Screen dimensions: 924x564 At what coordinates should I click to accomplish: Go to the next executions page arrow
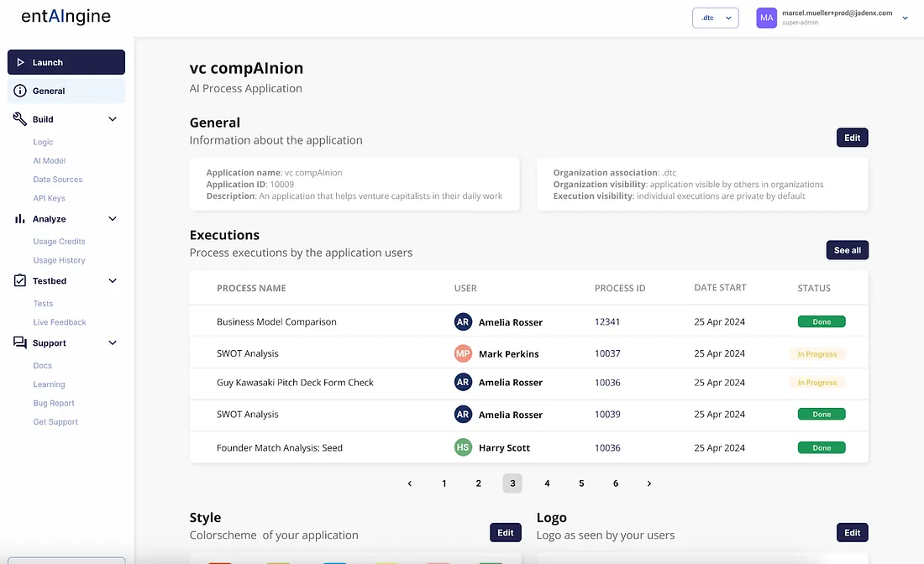(x=649, y=483)
